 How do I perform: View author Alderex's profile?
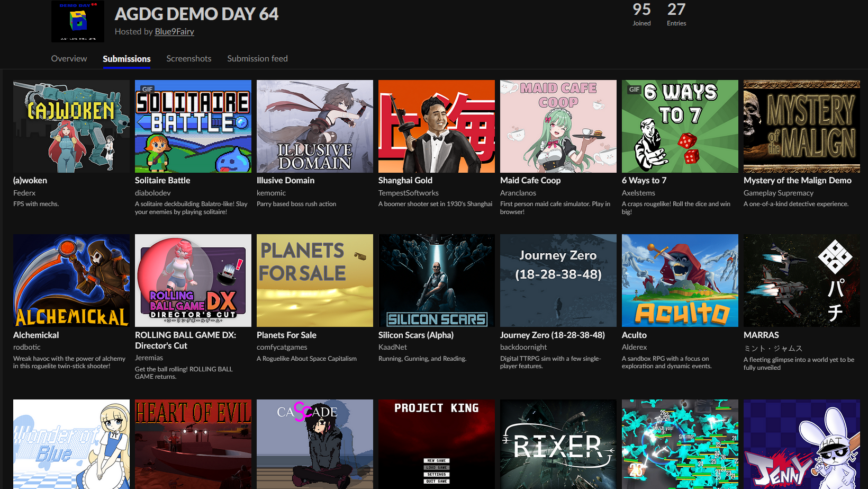635,348
